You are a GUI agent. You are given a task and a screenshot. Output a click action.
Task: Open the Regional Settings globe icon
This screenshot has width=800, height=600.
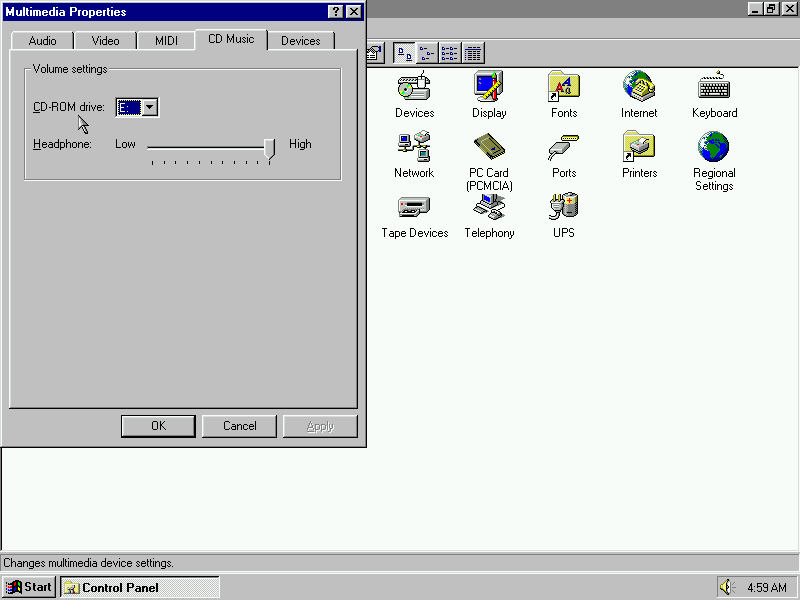point(714,148)
